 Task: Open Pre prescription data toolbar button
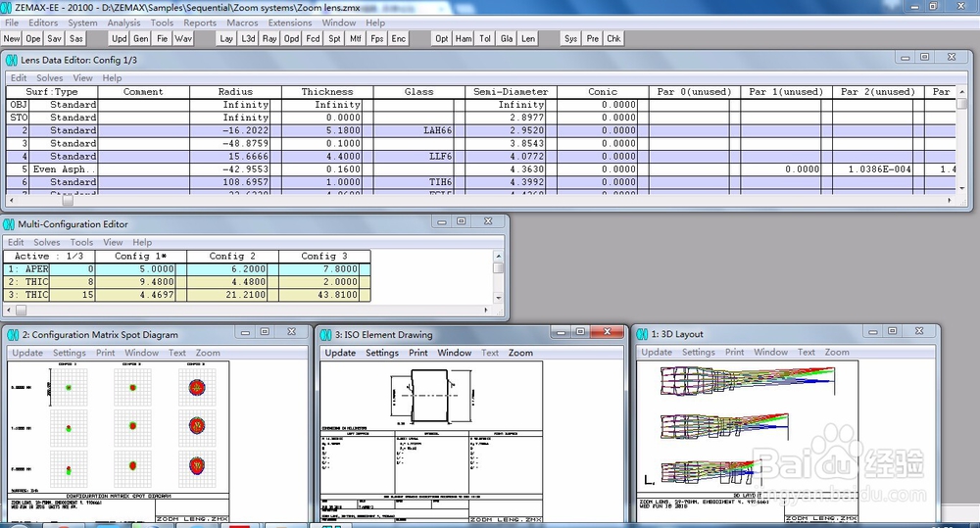(593, 39)
